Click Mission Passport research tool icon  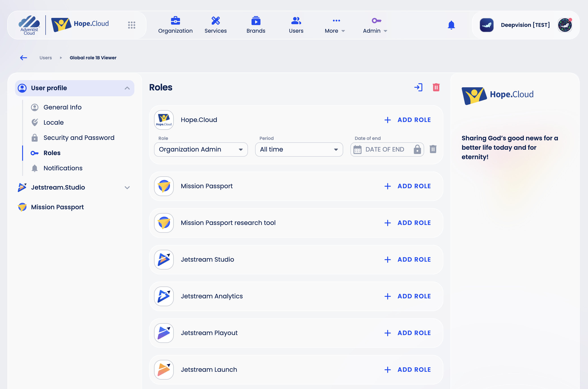tap(164, 223)
